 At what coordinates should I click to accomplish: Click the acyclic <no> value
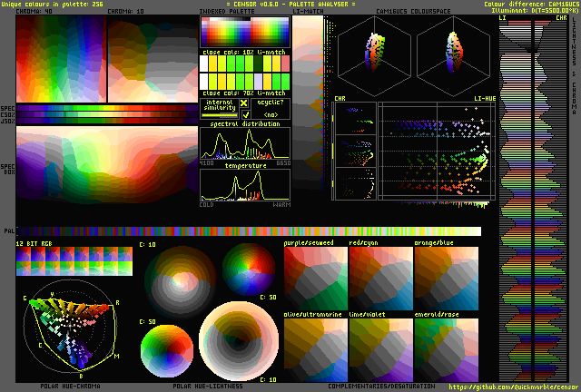(271, 115)
